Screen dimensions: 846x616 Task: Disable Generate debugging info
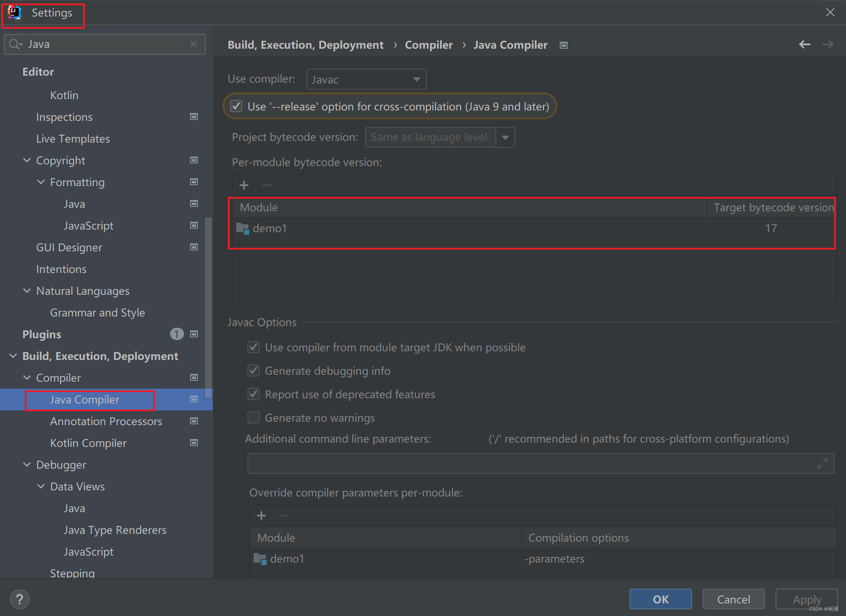click(x=254, y=371)
